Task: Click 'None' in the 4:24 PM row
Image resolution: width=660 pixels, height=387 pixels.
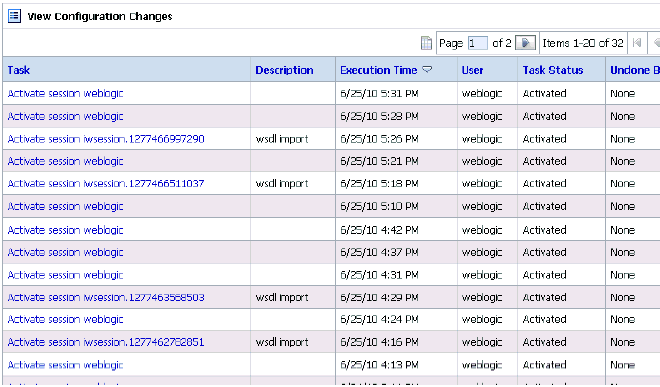Action: tap(623, 320)
